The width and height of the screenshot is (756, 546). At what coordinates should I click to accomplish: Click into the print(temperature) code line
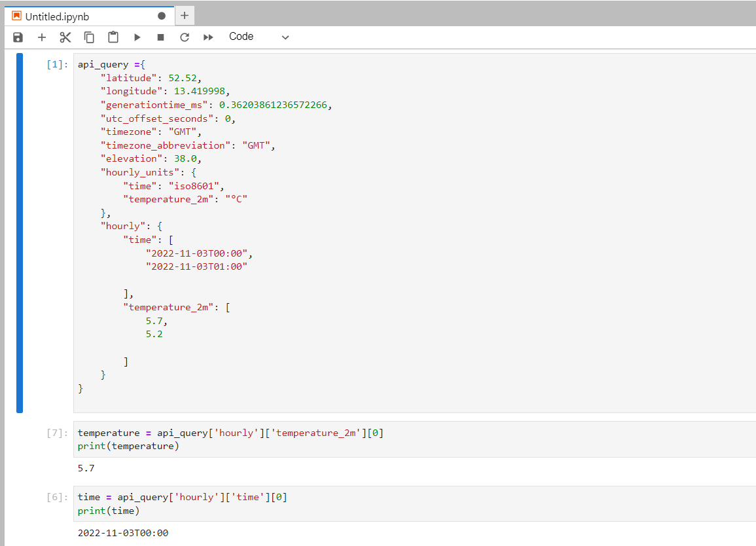point(128,446)
